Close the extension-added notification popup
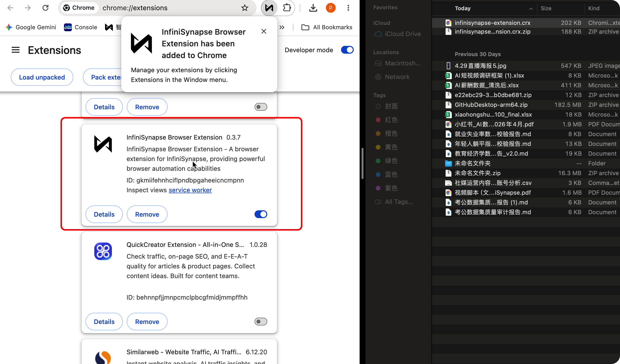The width and height of the screenshot is (620, 364). [264, 31]
